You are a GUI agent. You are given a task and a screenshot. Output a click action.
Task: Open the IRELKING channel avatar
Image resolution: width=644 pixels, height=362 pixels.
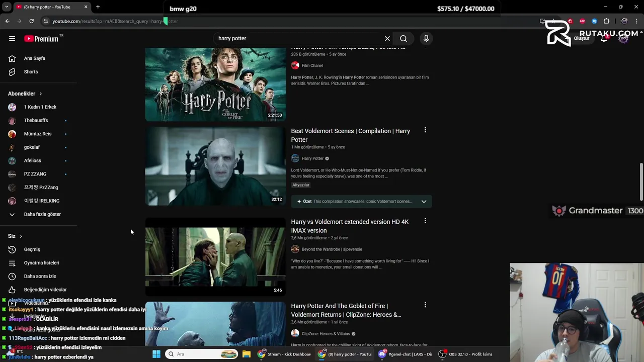[12, 201]
